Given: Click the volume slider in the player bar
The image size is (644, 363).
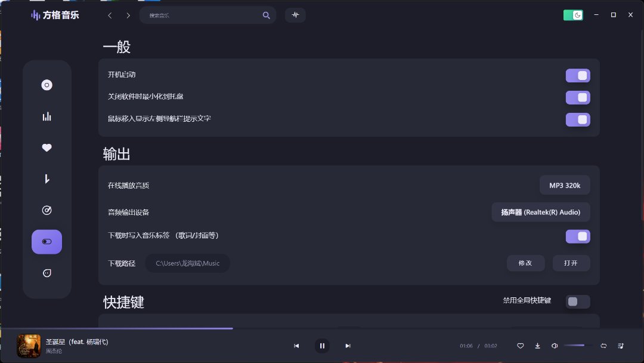Looking at the screenshot, I should point(578,346).
